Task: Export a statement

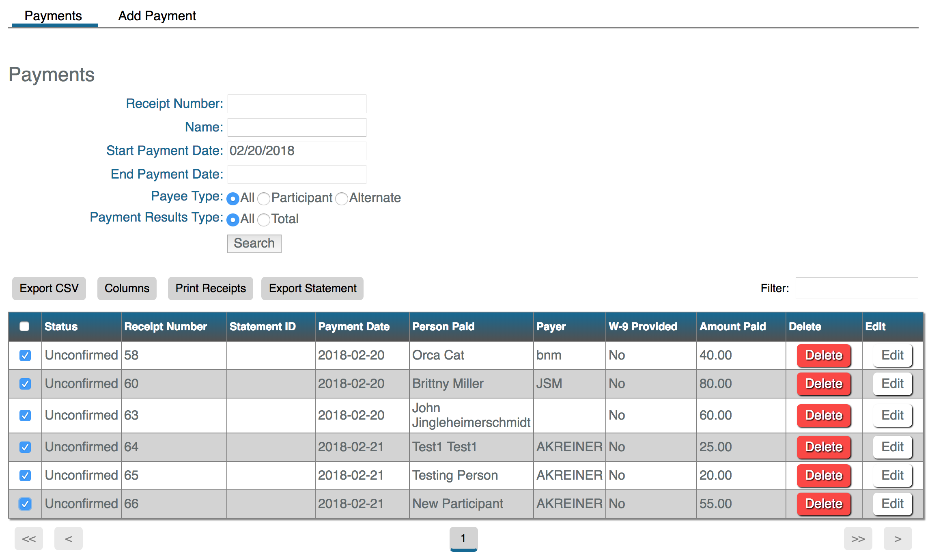Action: pyautogui.click(x=312, y=288)
